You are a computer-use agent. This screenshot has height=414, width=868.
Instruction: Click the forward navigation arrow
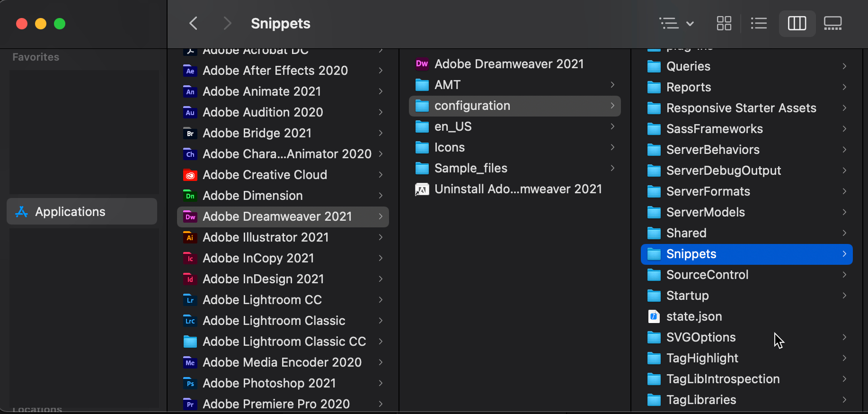(227, 23)
